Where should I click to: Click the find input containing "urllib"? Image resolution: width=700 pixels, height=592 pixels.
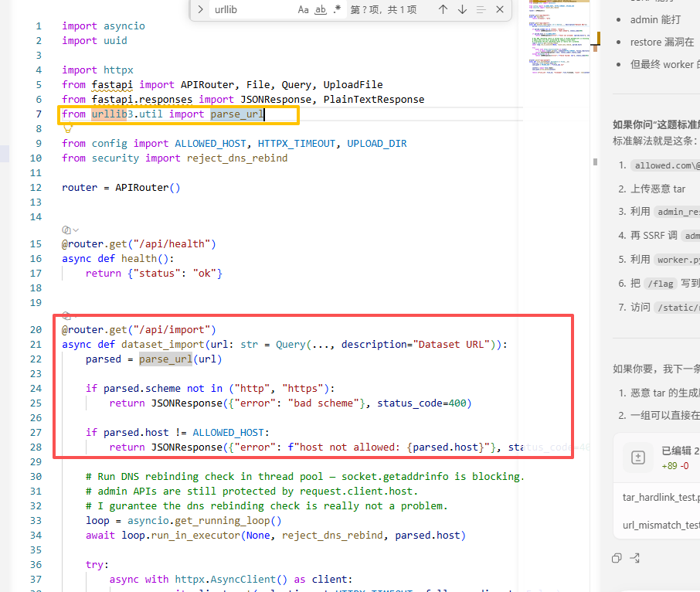tap(253, 9)
